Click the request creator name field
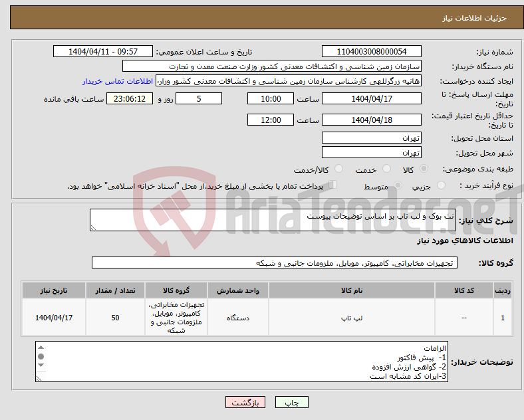Viewport: 524px width, 420px height. [289, 81]
